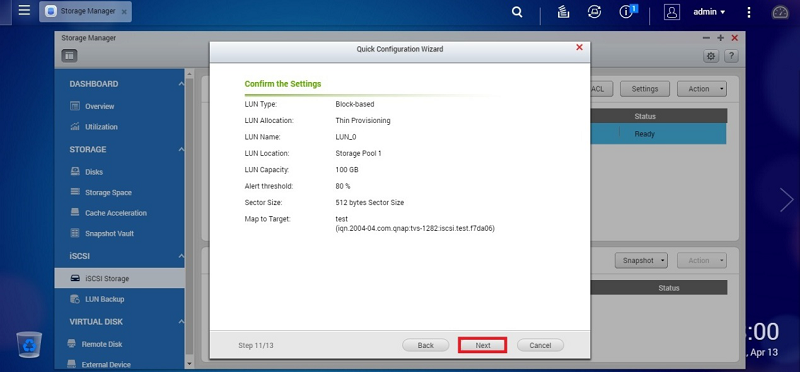The image size is (800, 372).
Task: Open background tasks icon
Action: click(563, 12)
